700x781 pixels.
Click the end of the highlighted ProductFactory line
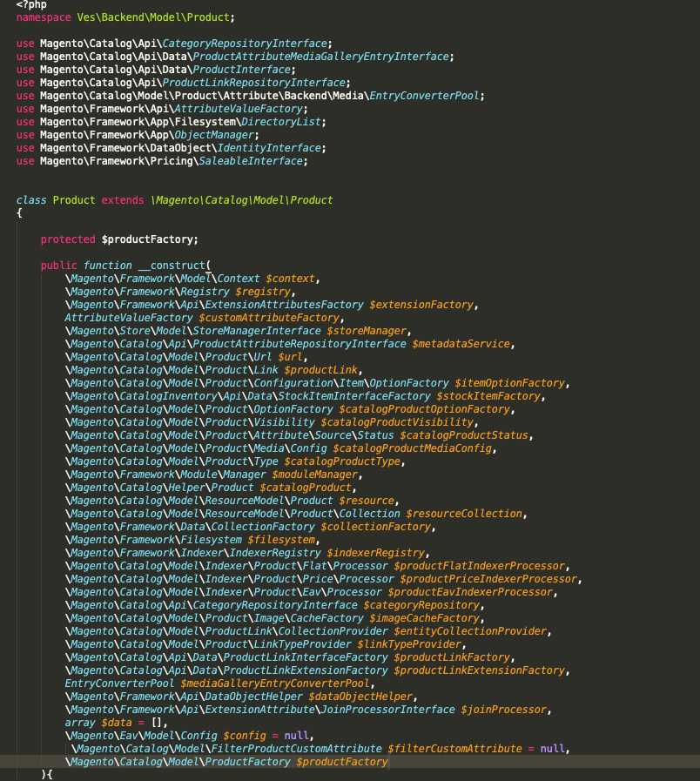pos(388,762)
